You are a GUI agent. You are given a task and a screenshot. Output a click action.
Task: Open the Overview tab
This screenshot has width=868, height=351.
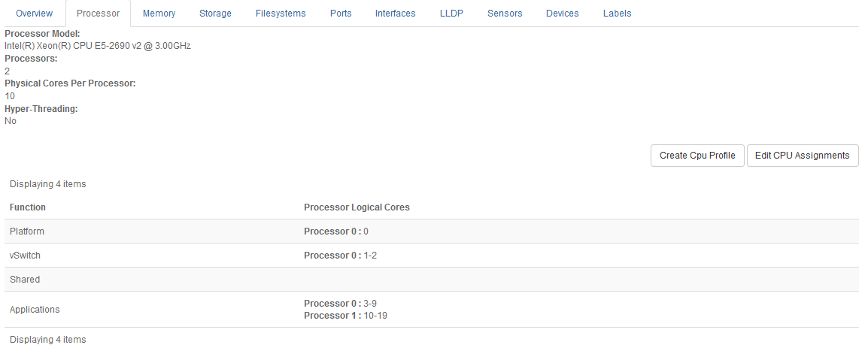click(x=34, y=14)
